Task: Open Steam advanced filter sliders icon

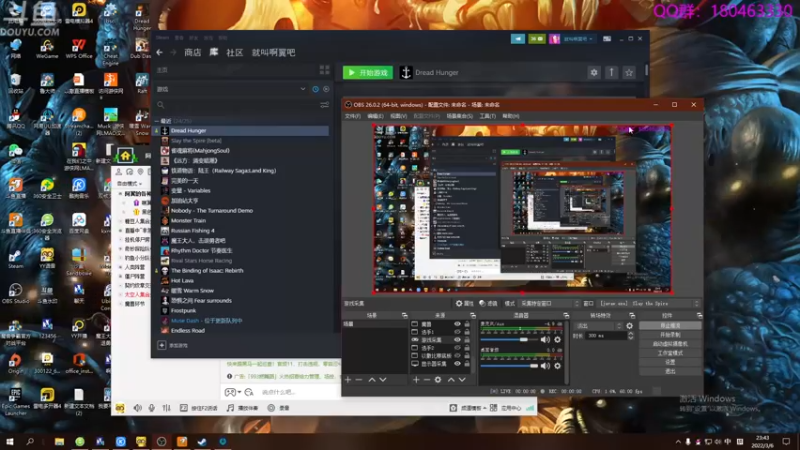Action: click(x=324, y=105)
